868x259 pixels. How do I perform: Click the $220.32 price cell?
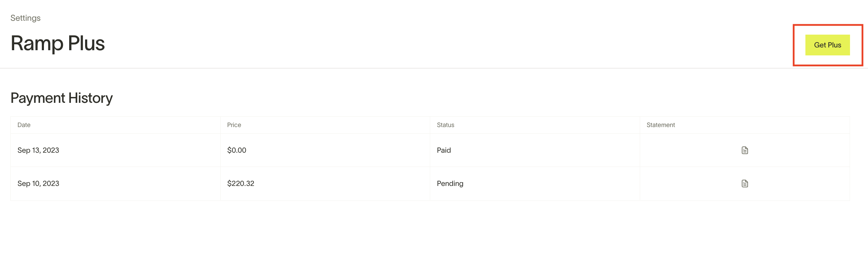coord(241,184)
